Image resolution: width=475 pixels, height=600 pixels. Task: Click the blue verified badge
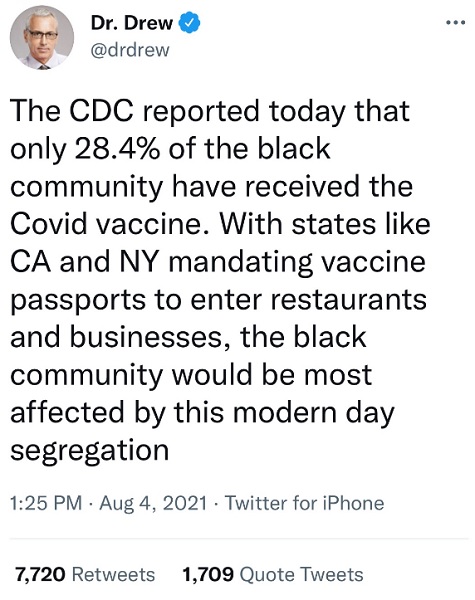[x=189, y=23]
